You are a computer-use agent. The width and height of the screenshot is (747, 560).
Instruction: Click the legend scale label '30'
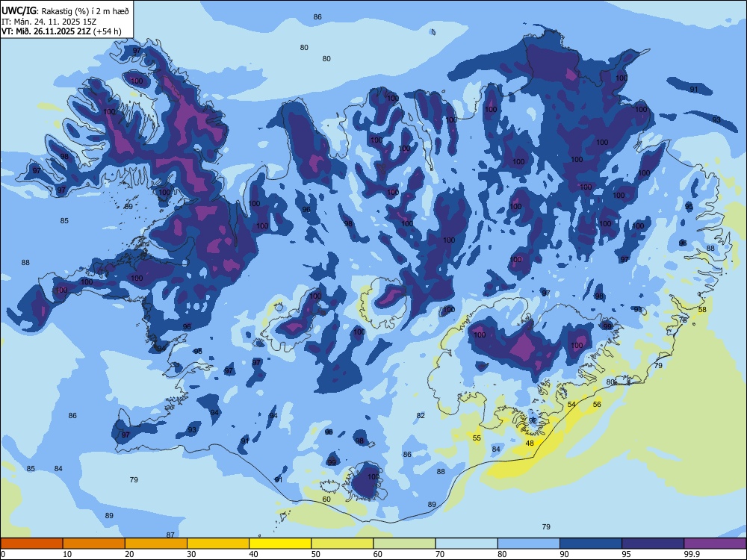click(x=191, y=554)
